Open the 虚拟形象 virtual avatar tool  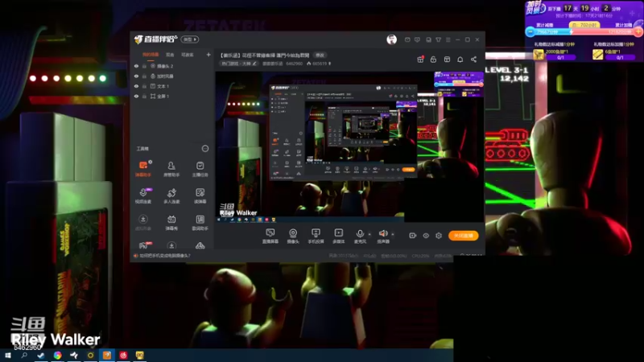[143, 222]
